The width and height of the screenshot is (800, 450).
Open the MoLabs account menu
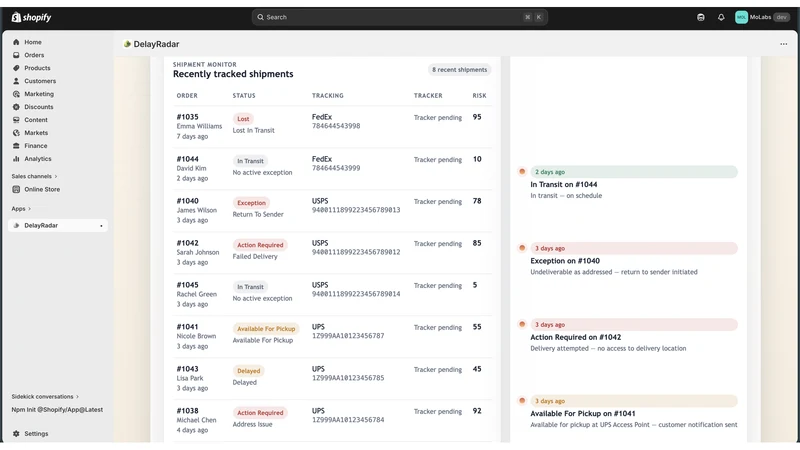[763, 17]
